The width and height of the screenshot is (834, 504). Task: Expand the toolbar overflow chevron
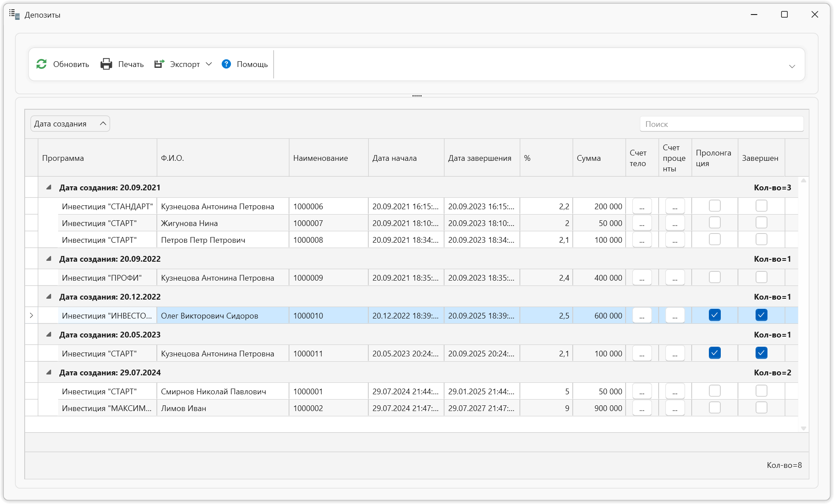point(792,67)
